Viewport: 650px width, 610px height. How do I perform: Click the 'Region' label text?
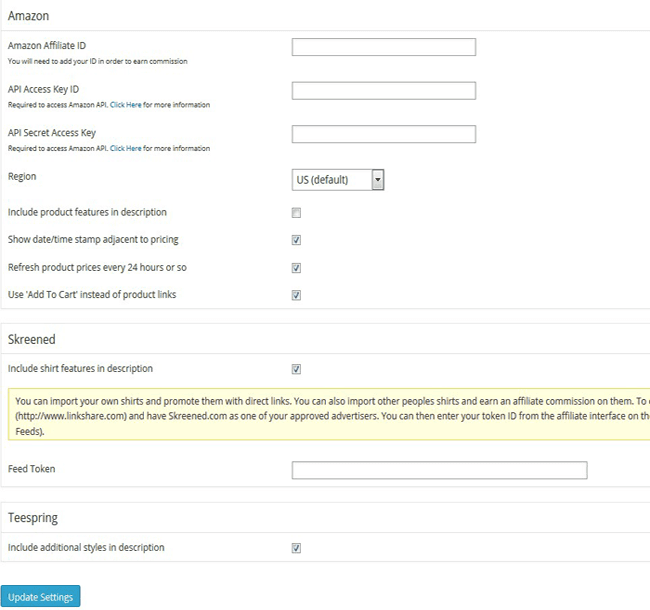21,176
